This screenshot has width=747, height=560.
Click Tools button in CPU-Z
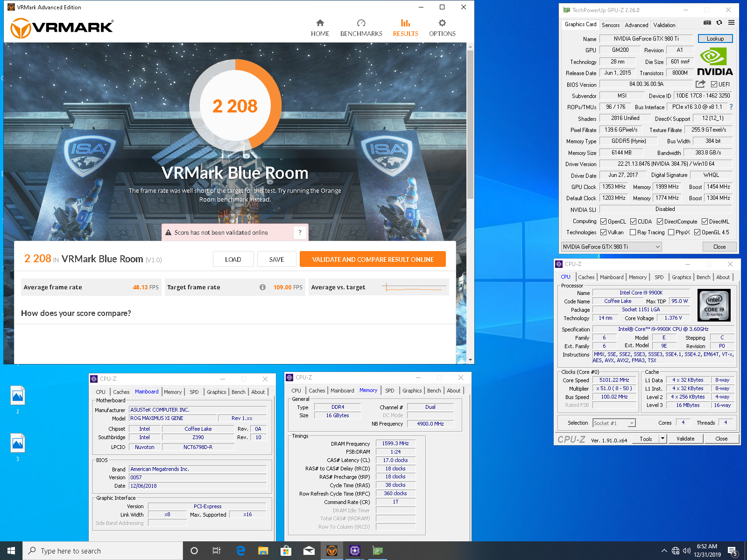click(x=646, y=439)
